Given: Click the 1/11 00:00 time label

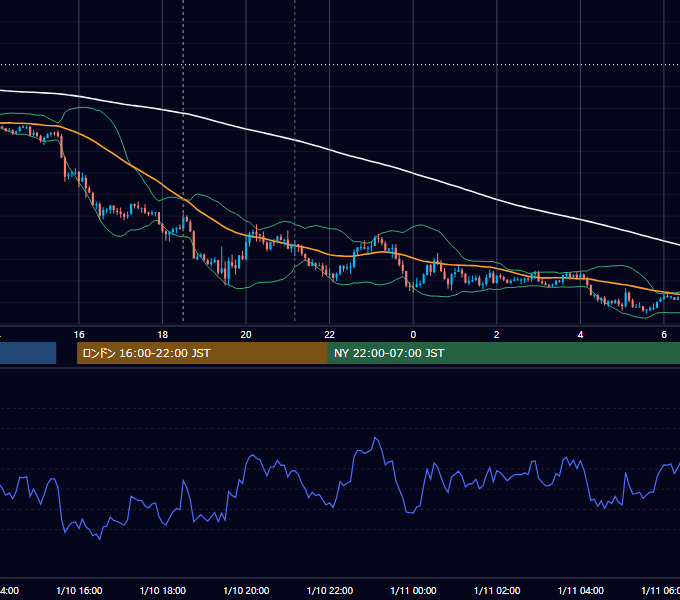Looking at the screenshot, I should 413,590.
